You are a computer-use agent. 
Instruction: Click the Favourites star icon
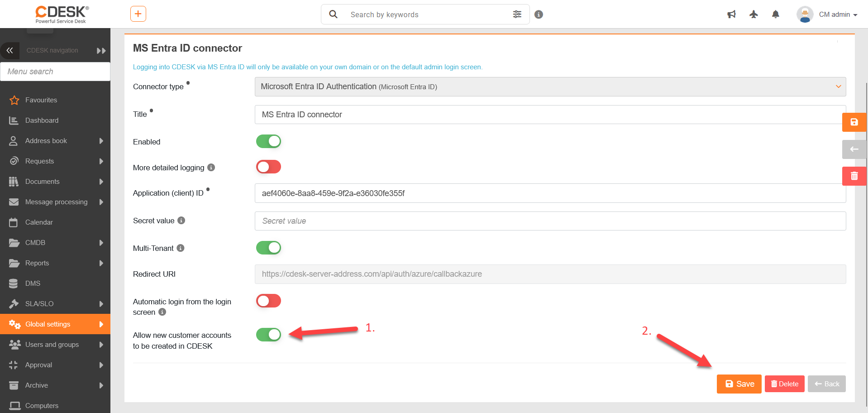(x=14, y=100)
